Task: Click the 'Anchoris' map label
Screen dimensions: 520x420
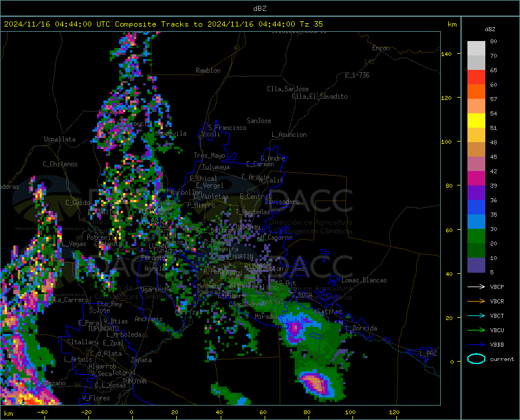Action: click(x=148, y=319)
